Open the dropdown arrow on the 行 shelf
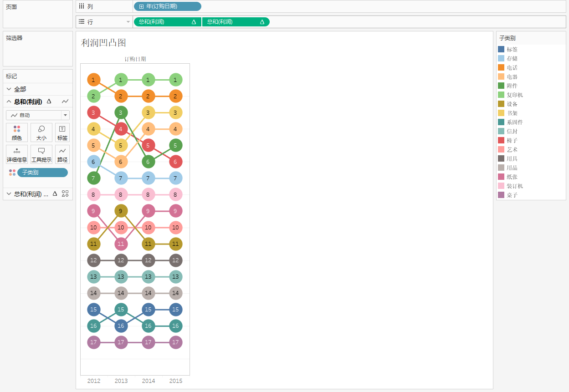Screen dimensions: 569x392 [x=128, y=22]
